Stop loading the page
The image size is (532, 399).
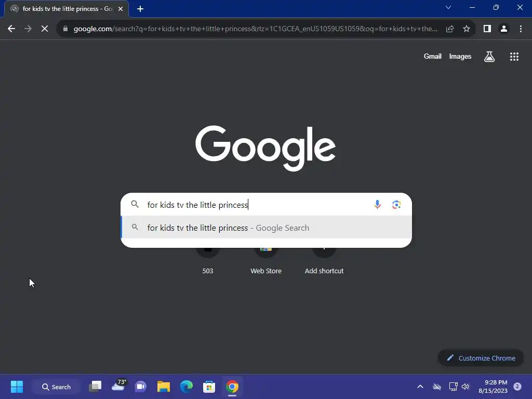point(45,29)
